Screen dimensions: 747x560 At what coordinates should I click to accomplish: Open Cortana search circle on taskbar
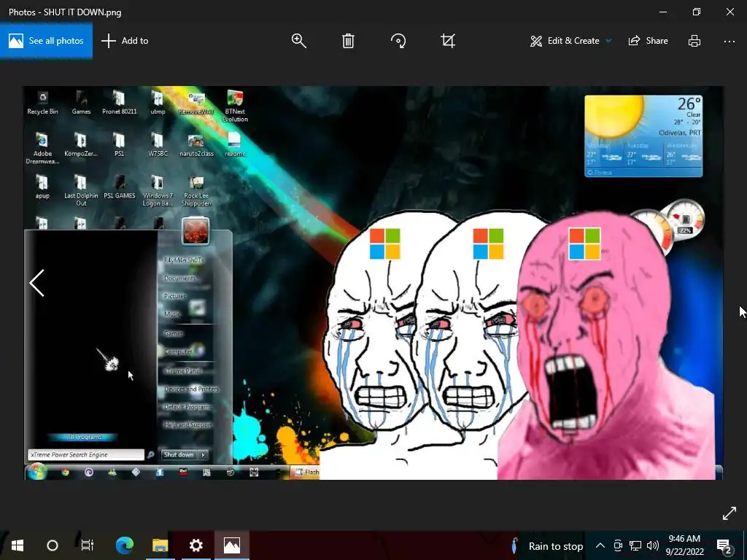(x=53, y=545)
